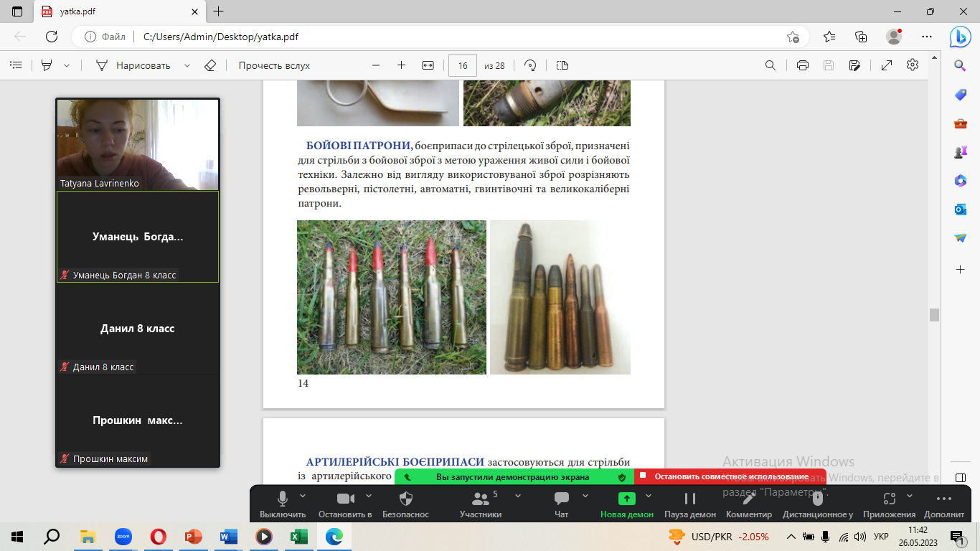Switch to yatka.pdf tab
The image size is (980, 551).
pos(121,11)
